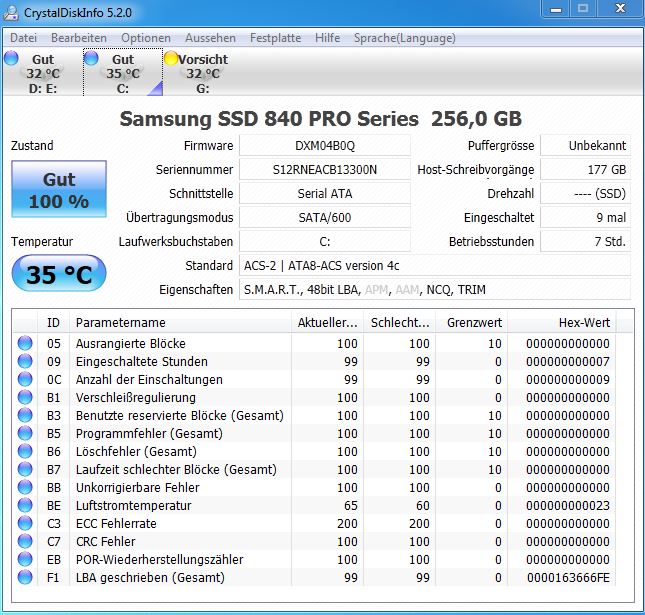645x615 pixels.
Task: Click status orb for CRC Fehler row
Action: (x=25, y=541)
